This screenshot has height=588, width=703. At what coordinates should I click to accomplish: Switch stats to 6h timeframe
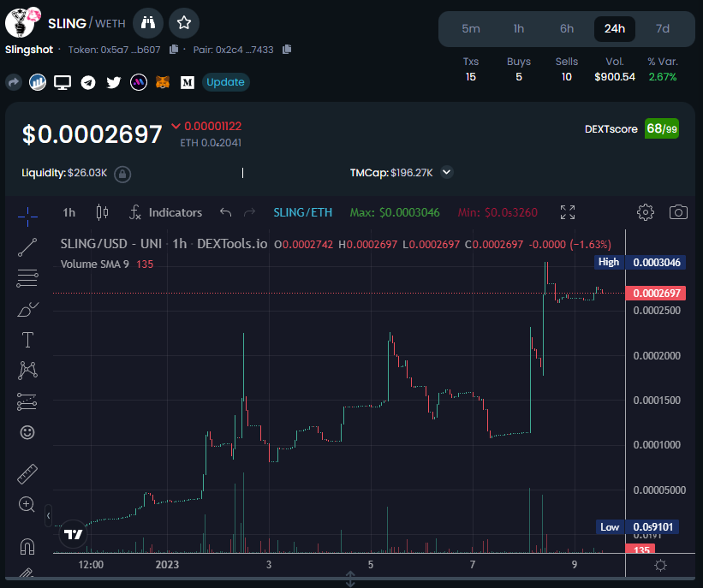(567, 29)
